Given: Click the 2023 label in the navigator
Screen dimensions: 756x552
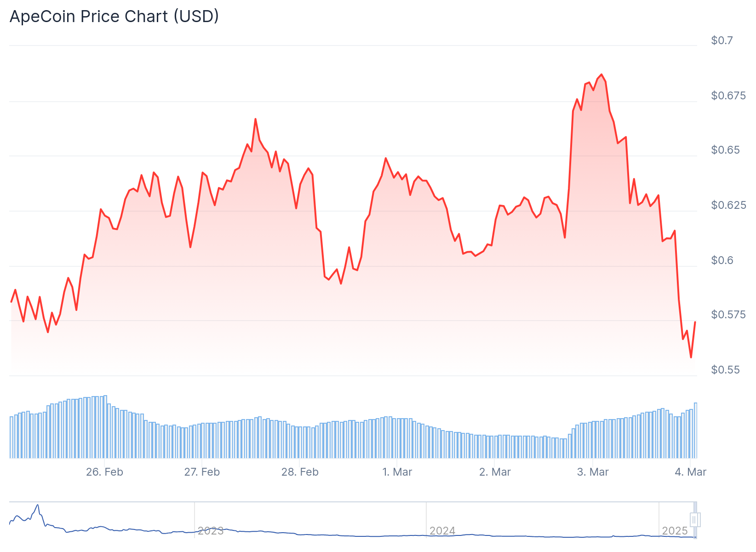Looking at the screenshot, I should pyautogui.click(x=211, y=531).
